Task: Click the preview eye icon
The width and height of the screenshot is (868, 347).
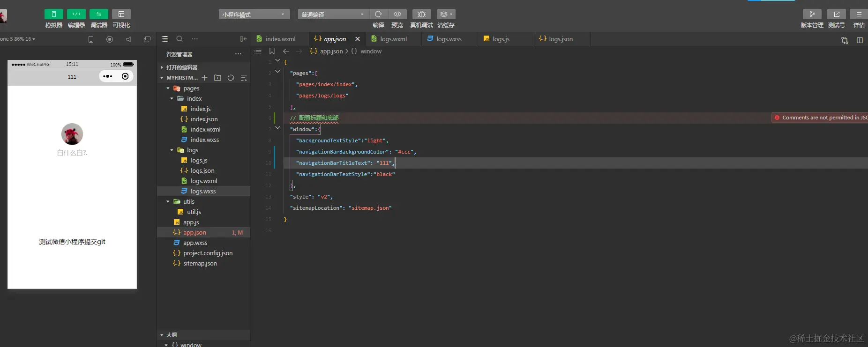Action: point(397,14)
